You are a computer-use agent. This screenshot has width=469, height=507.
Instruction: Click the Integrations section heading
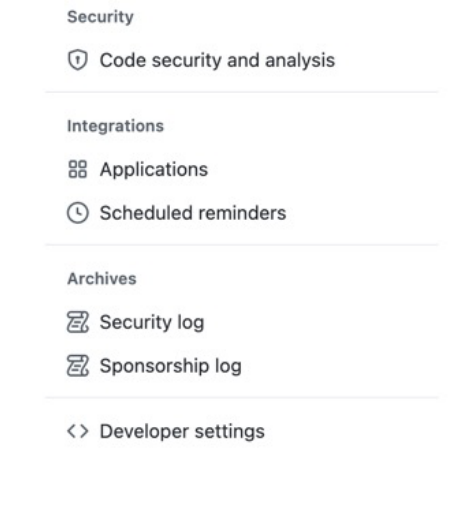click(x=116, y=126)
